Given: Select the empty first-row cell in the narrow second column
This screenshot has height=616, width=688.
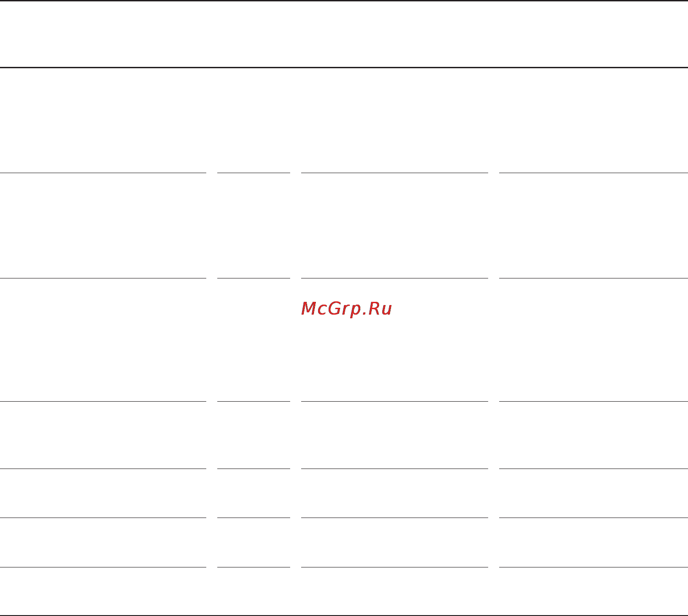Looking at the screenshot, I should (253, 120).
